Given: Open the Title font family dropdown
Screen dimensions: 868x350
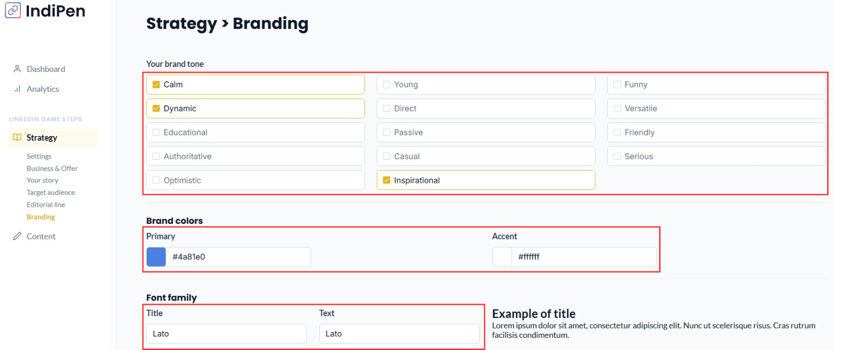Looking at the screenshot, I should [227, 334].
